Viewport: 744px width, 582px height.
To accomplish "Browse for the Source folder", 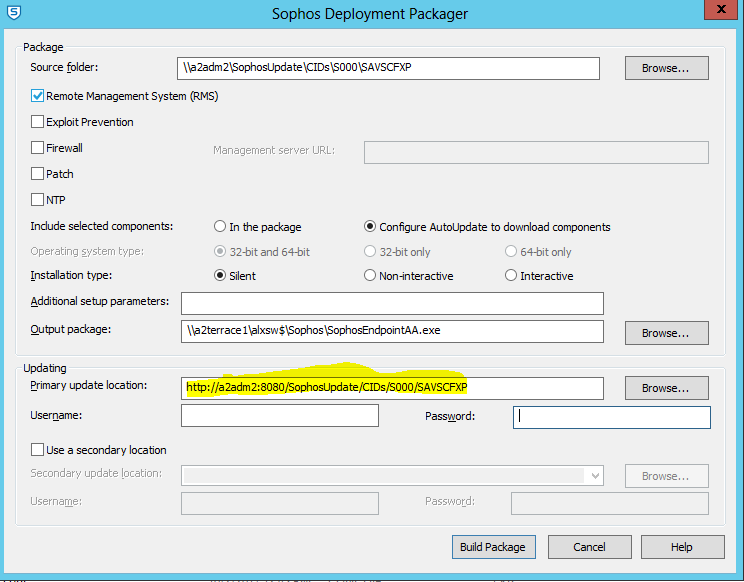I will point(667,68).
